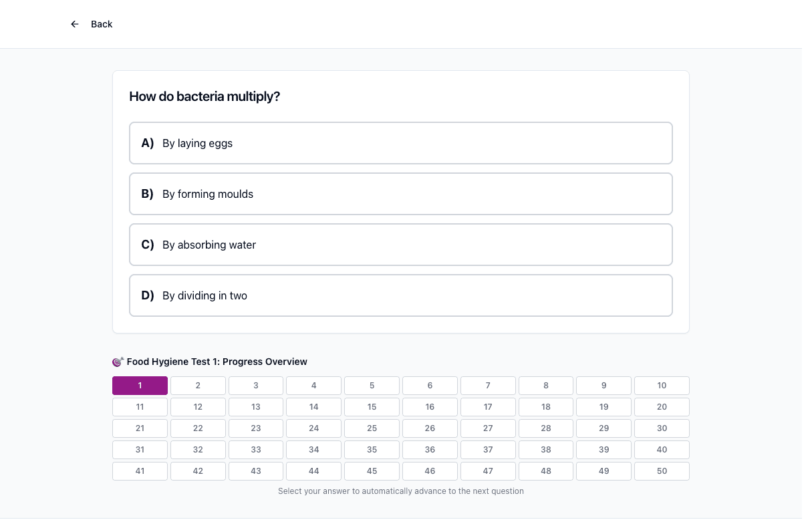
Task: Jump to question 7
Action: (x=488, y=386)
